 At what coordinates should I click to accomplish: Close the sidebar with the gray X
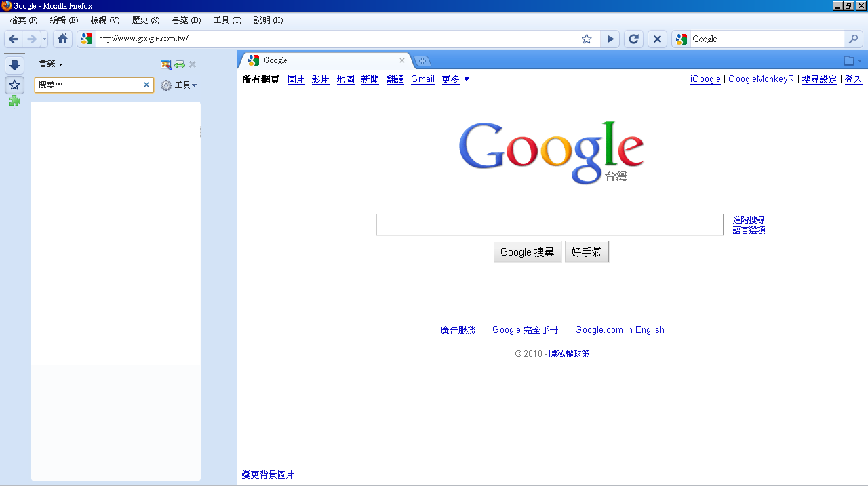[x=193, y=64]
